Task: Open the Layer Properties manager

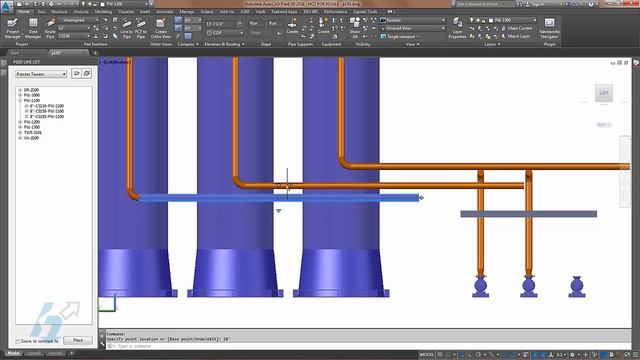Action: tap(458, 28)
